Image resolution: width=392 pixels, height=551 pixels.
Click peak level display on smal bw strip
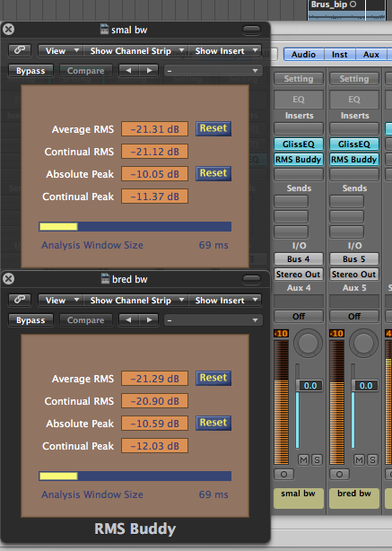tap(282, 333)
